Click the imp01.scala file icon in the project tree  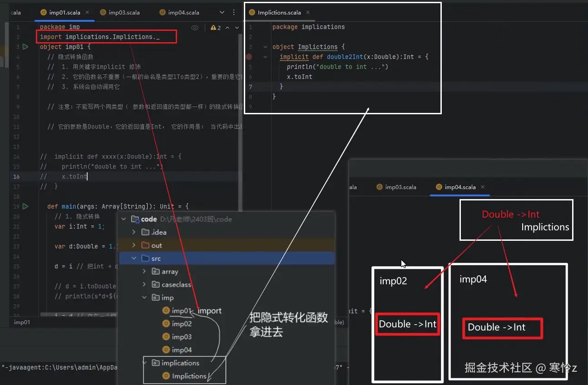tap(166, 311)
